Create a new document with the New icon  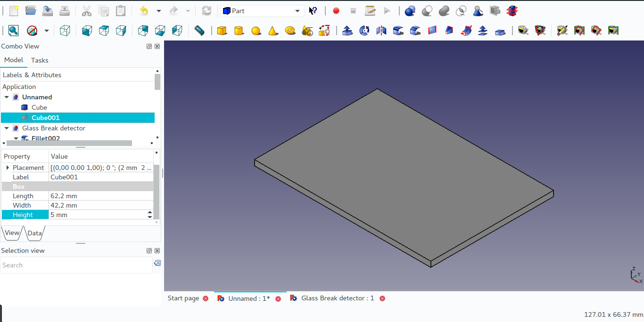pyautogui.click(x=14, y=11)
